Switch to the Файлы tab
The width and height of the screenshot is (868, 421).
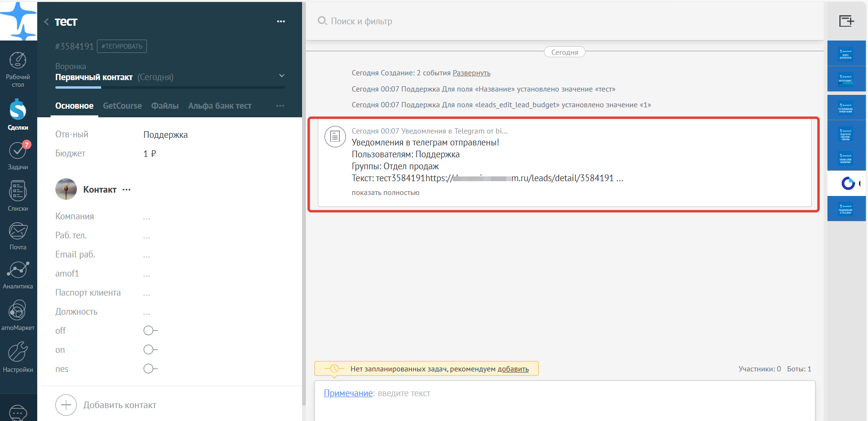(x=165, y=106)
